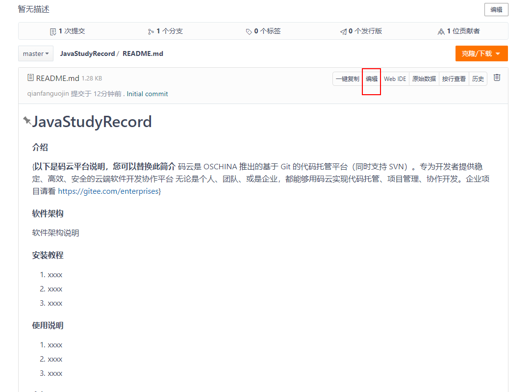Viewport: 532px width, 392px height.
Task: Click 编辑 in the file toolbar
Action: 372,79
